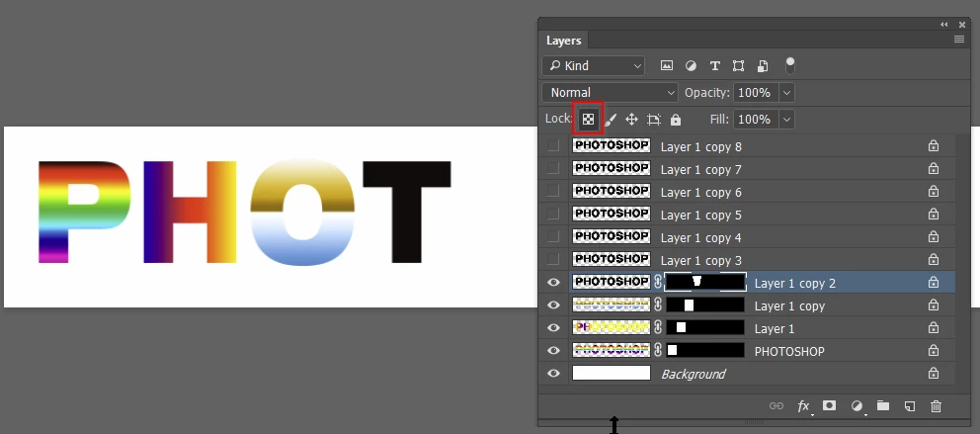Hide the Layer 1 copy layer
Image resolution: width=980 pixels, height=434 pixels.
[x=553, y=305]
